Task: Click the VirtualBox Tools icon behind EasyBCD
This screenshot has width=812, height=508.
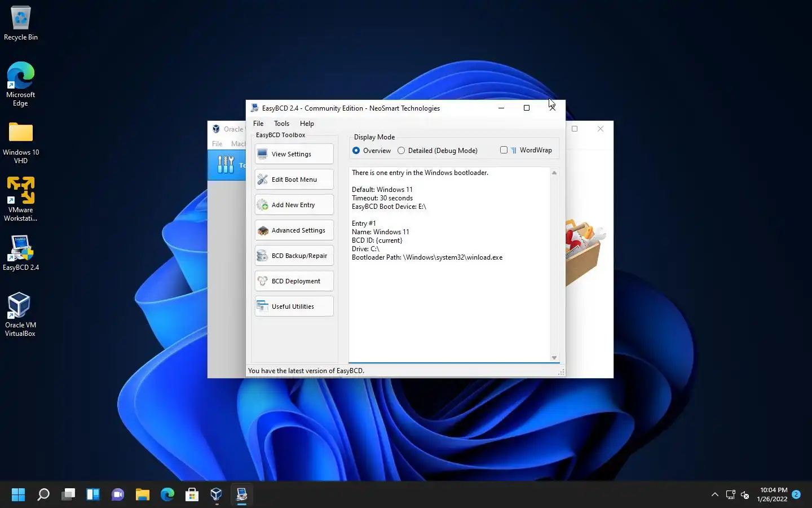Action: point(226,165)
